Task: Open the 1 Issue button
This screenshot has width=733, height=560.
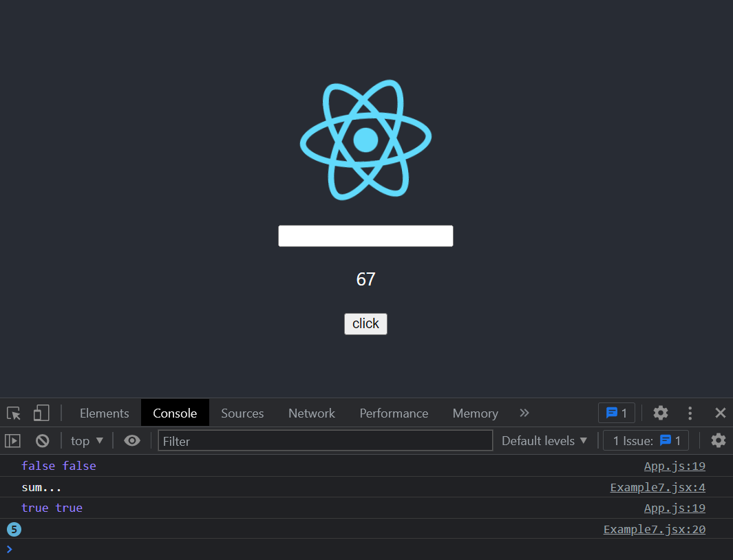Action: pyautogui.click(x=646, y=440)
